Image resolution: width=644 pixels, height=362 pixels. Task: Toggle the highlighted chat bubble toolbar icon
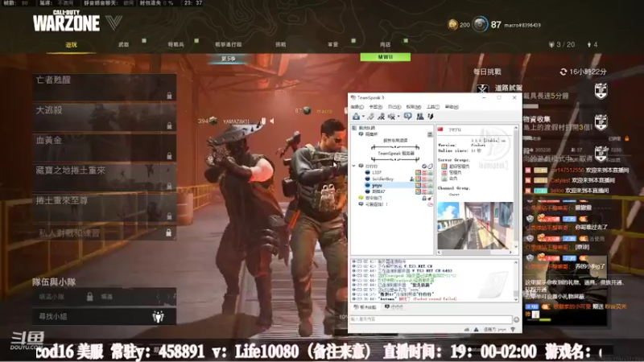coord(408,117)
